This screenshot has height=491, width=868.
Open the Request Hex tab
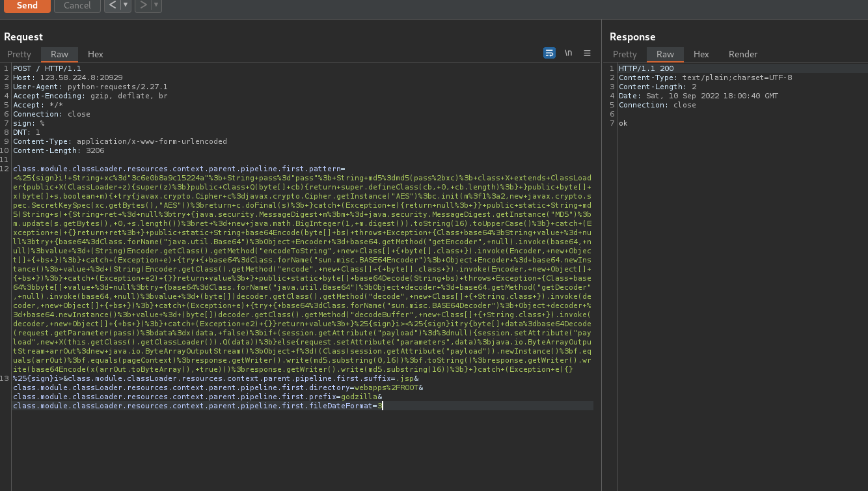pos(95,54)
